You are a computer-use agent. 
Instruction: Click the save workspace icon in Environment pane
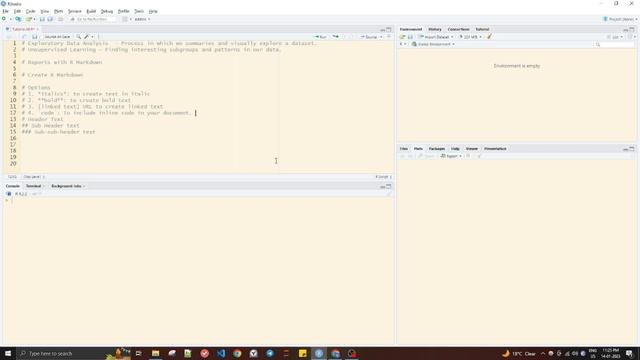click(410, 37)
